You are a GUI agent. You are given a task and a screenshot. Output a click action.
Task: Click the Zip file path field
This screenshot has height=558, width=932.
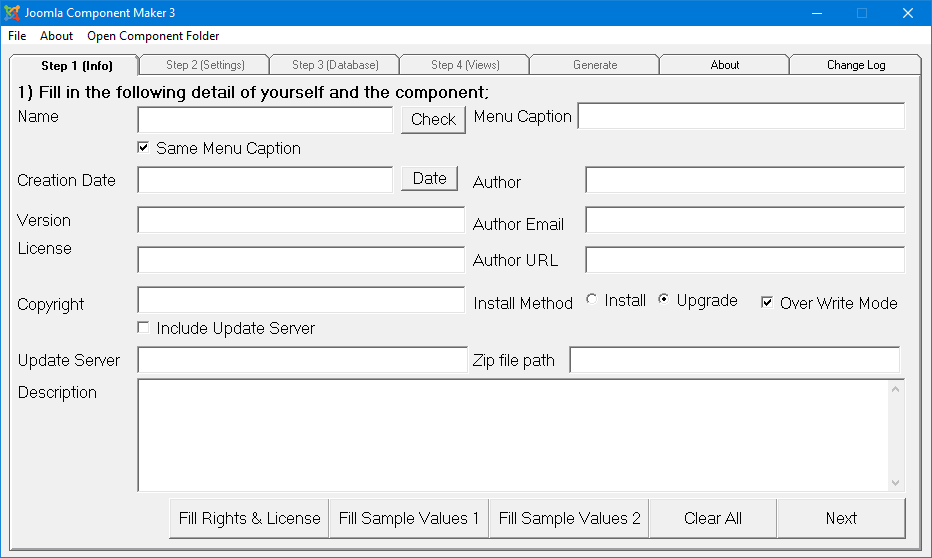[x=735, y=360]
